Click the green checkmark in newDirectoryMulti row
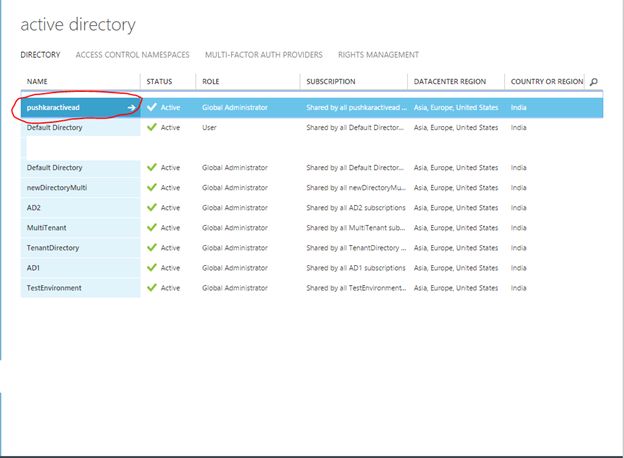Image resolution: width=624 pixels, height=458 pixels. [152, 187]
